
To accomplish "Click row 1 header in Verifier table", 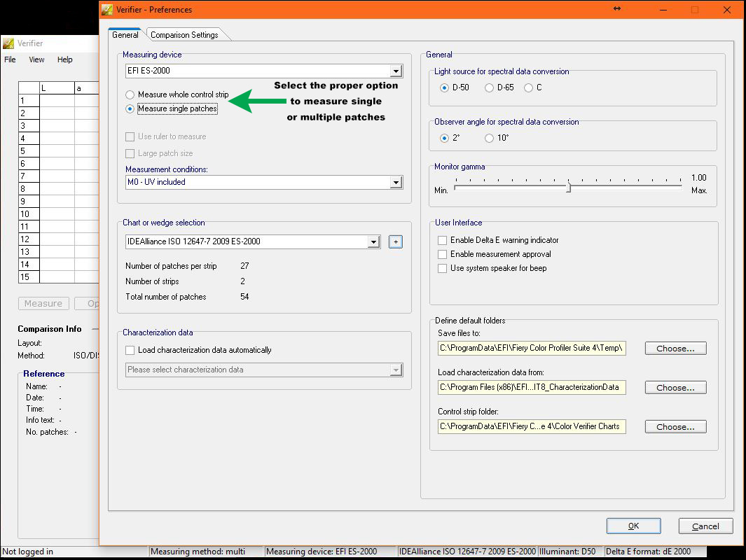I will point(29,101).
